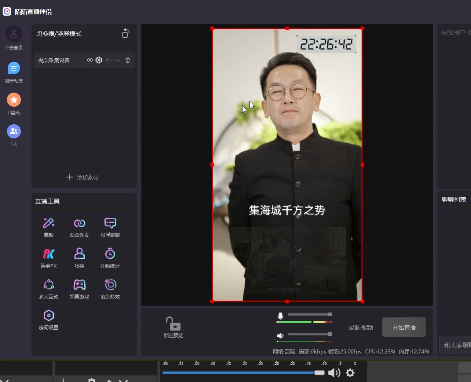Click the blue volume slider in OBS window

pyautogui.click(x=243, y=372)
